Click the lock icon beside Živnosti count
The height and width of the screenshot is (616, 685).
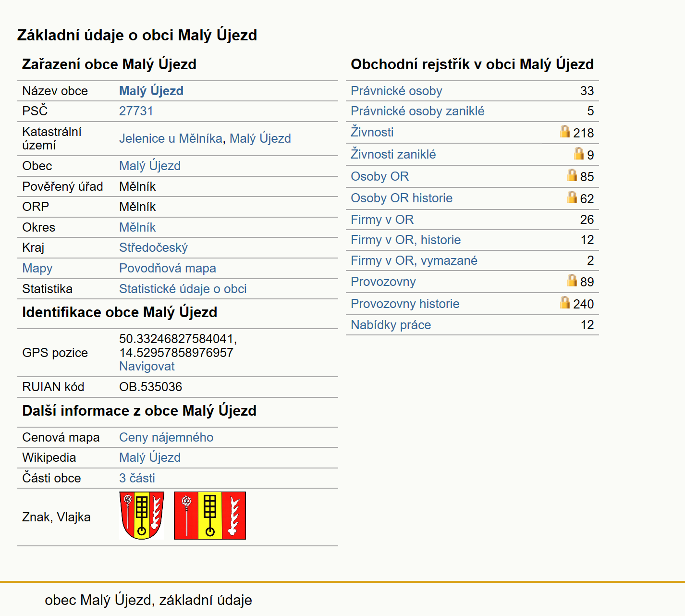[565, 131]
